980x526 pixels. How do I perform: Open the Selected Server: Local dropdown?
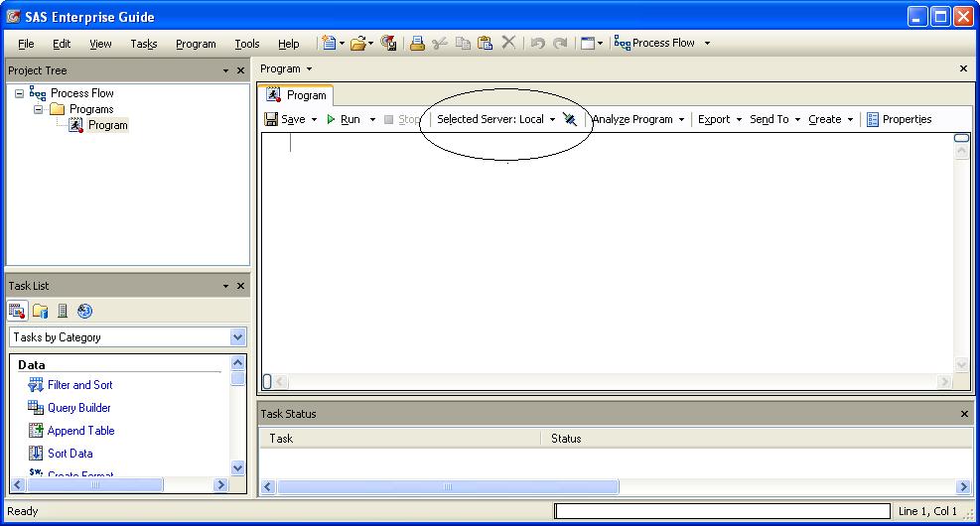tap(495, 119)
